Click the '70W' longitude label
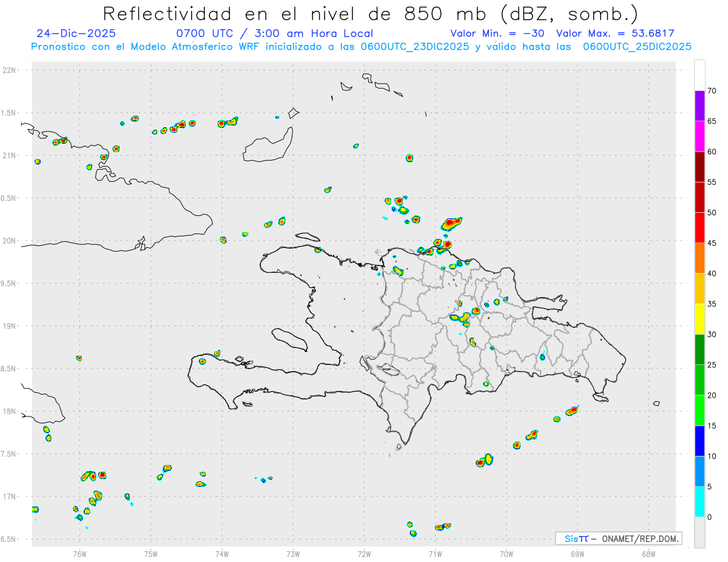 click(507, 554)
